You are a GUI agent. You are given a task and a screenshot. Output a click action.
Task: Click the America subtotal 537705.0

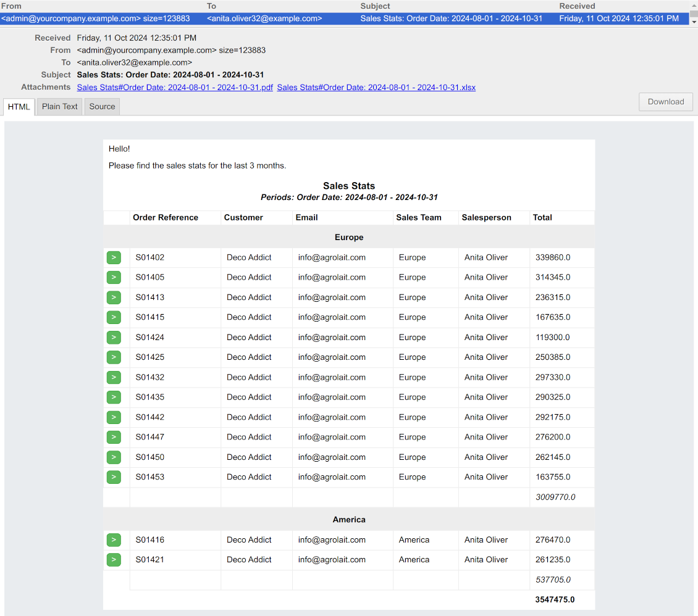coord(553,580)
